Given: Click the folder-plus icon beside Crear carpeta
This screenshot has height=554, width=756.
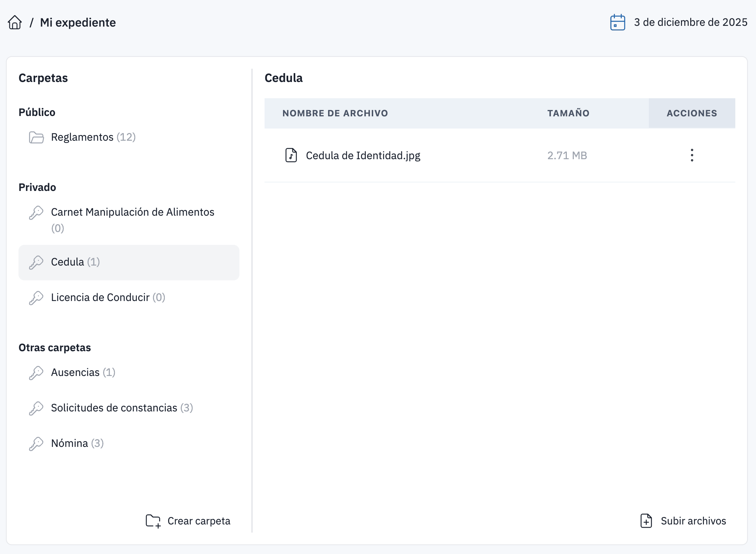Looking at the screenshot, I should tap(152, 521).
